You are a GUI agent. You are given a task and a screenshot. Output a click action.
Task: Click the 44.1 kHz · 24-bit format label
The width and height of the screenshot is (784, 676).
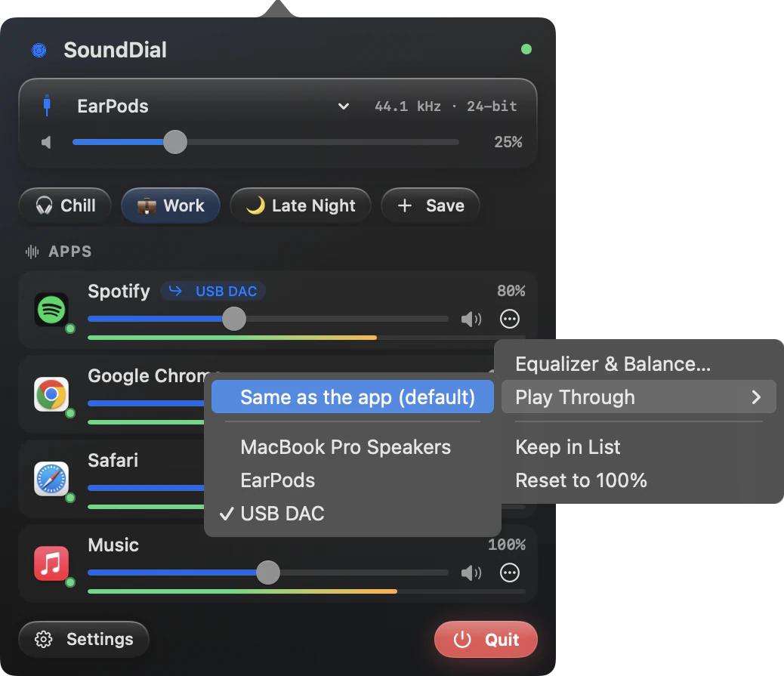click(446, 106)
